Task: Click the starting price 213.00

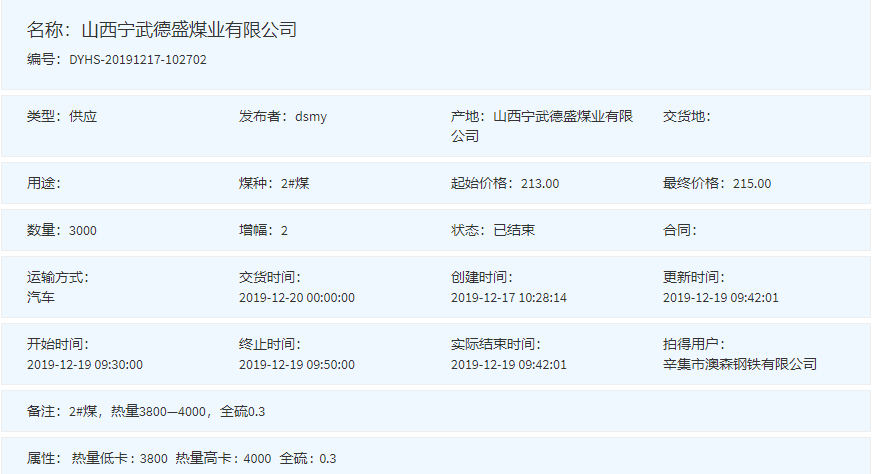Action: 540,183
